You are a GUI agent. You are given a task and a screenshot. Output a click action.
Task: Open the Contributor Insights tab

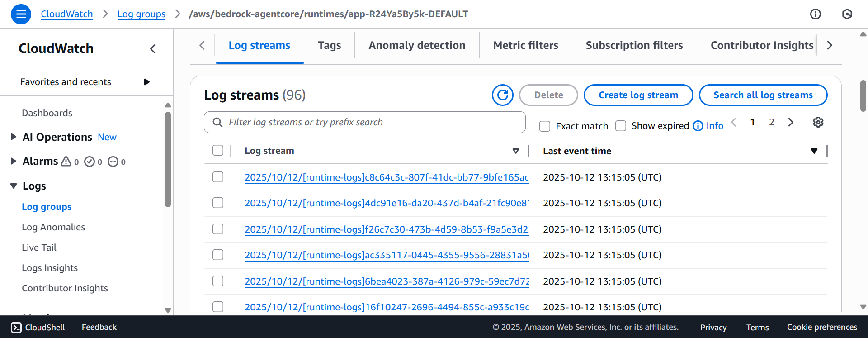tap(762, 45)
